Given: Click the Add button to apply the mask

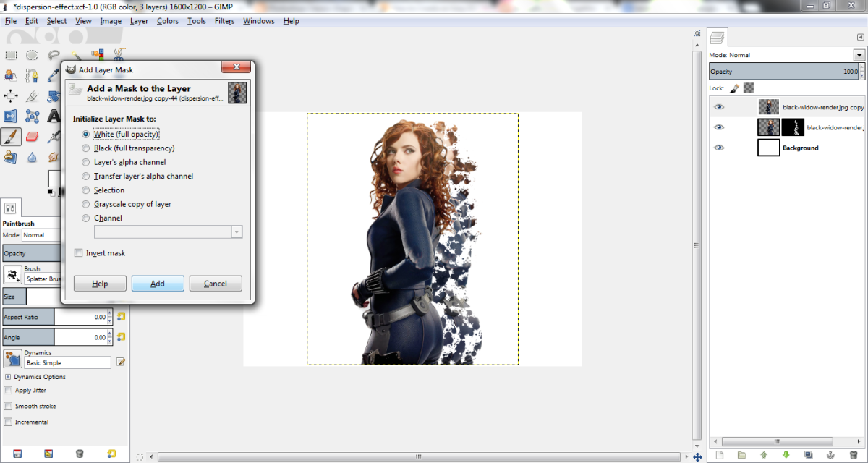Looking at the screenshot, I should 158,283.
